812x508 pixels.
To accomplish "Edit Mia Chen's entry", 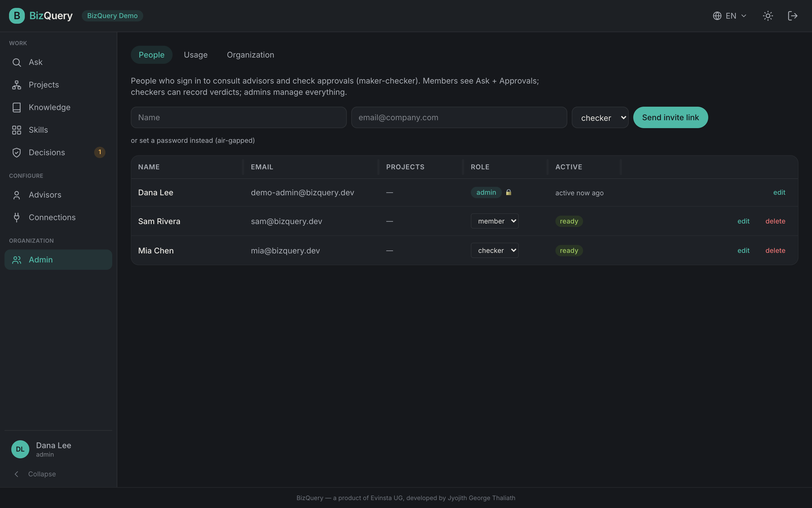I will (743, 251).
